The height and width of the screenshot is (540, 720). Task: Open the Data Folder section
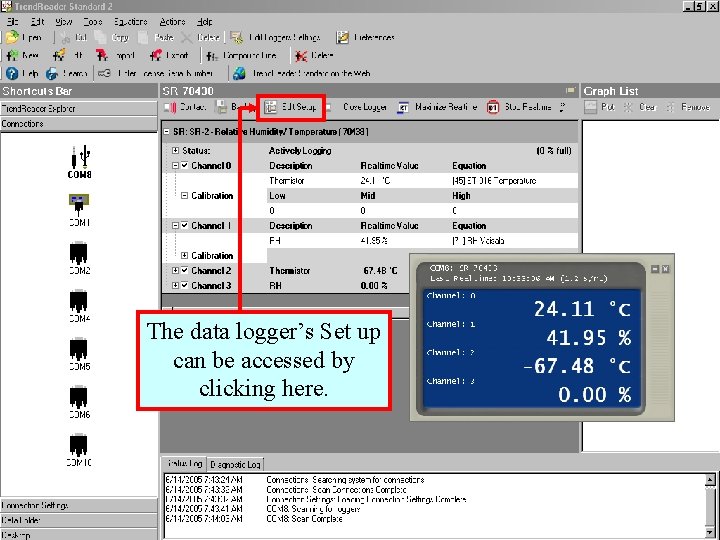(x=79, y=520)
